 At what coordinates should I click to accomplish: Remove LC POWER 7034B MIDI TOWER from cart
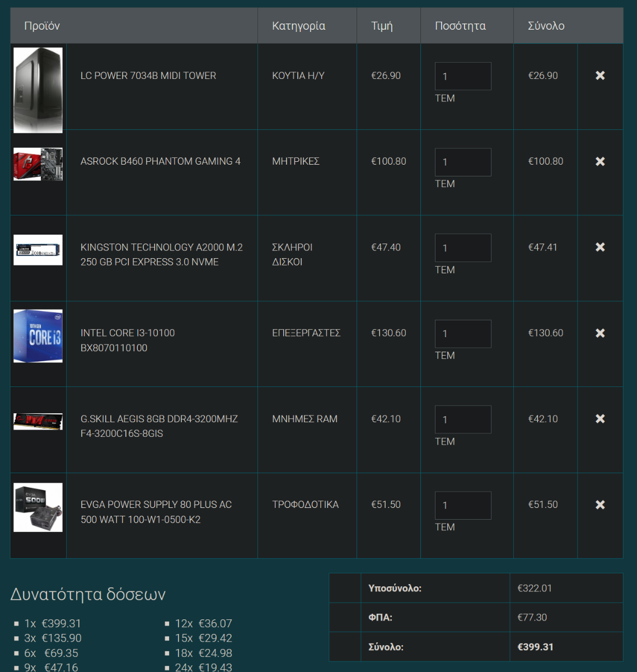pyautogui.click(x=600, y=76)
